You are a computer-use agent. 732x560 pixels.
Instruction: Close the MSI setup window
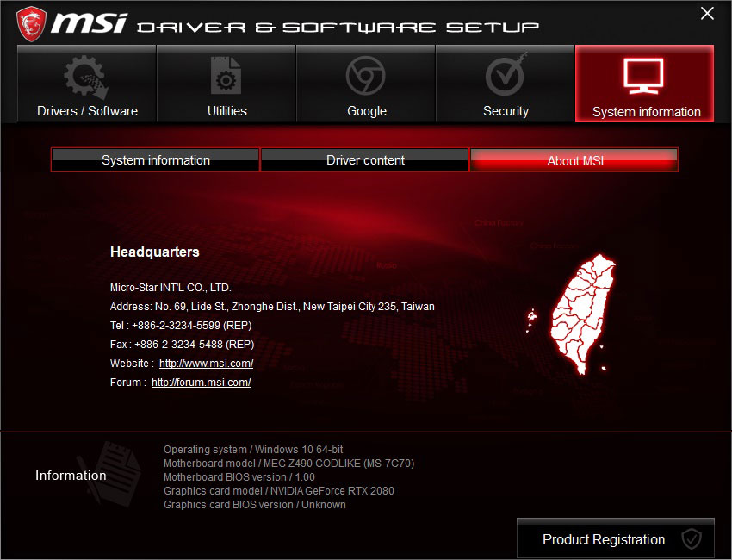(x=707, y=14)
